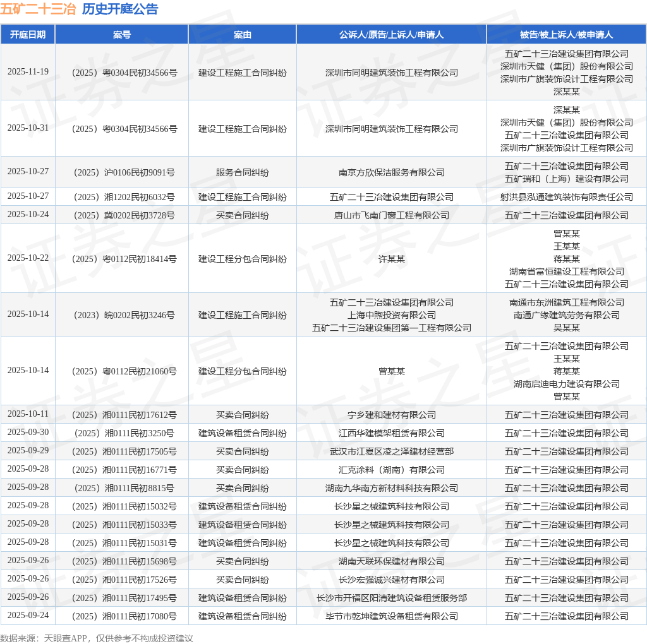Click 买卖合同纠纷 in 2025-10-24 row

pos(242,215)
